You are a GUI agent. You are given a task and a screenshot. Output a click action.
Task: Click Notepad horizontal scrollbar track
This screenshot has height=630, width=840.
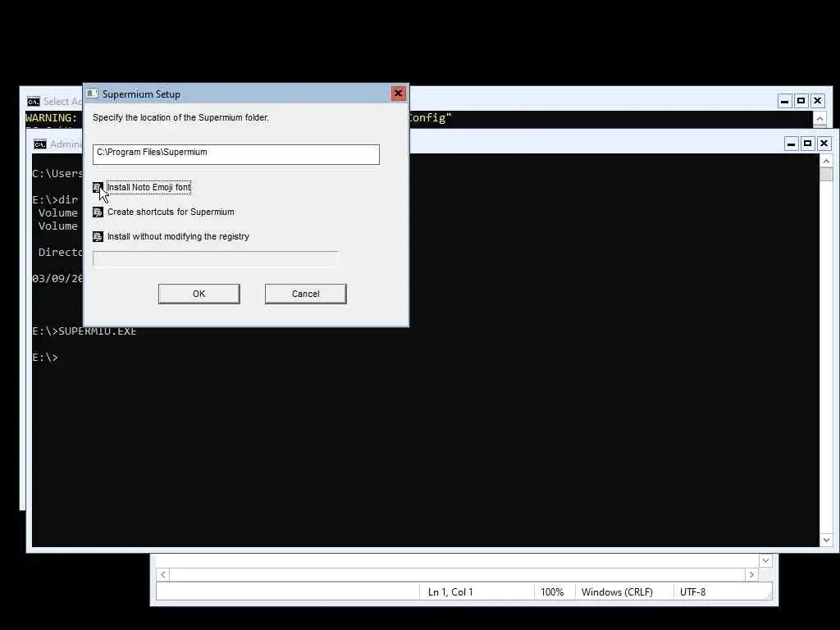457,574
